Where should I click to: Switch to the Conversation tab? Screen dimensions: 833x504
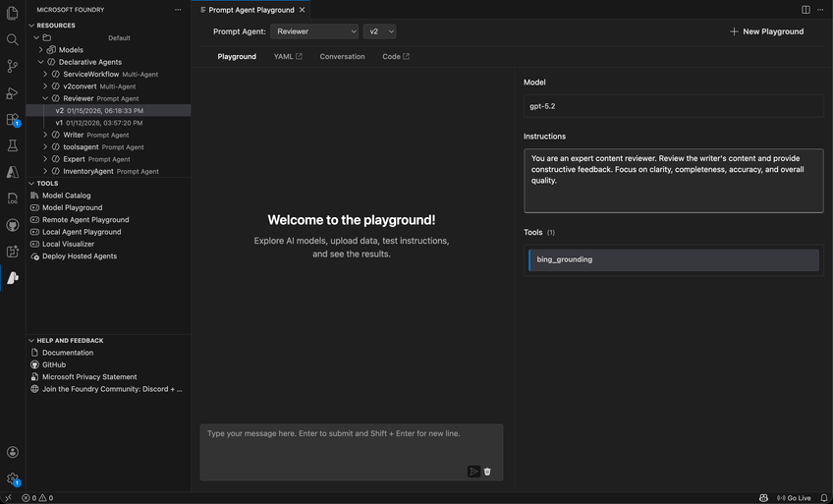[x=342, y=57]
